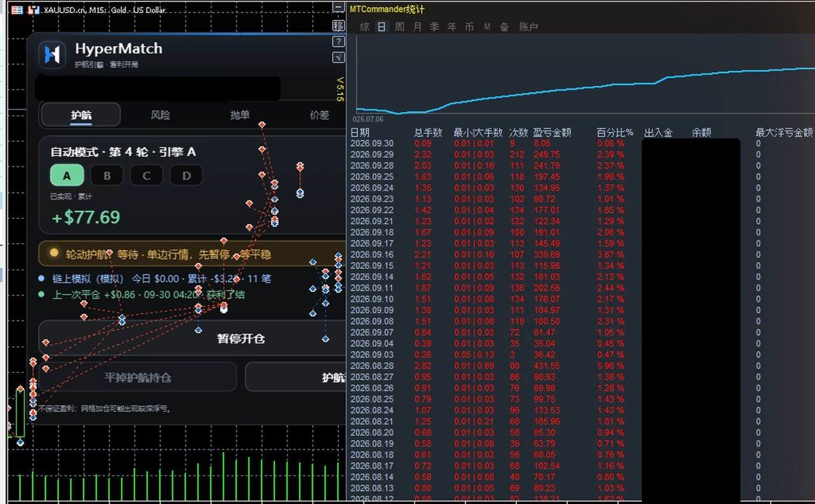The height and width of the screenshot is (504, 815).
Task: Click the +$77.69 realized profit value
Action: pos(86,217)
